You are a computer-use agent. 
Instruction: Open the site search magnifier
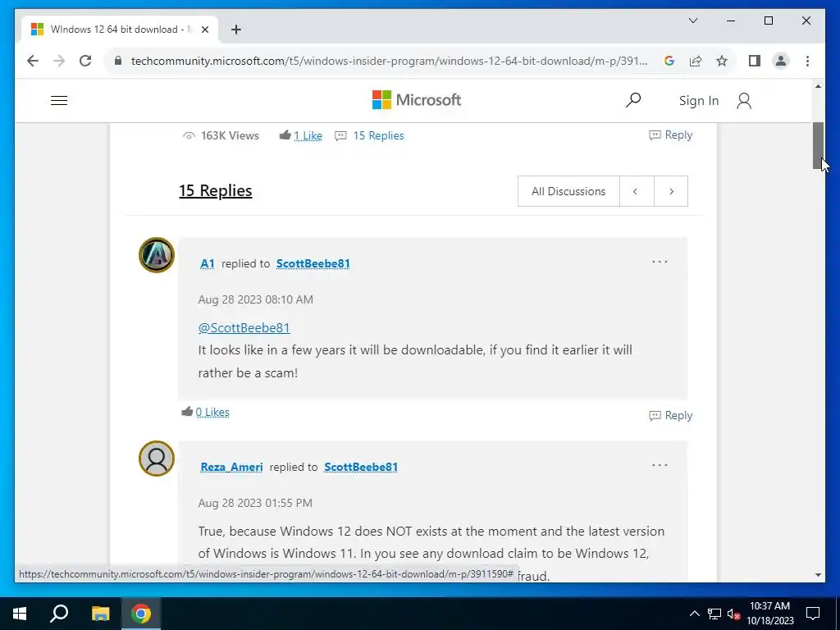(632, 100)
